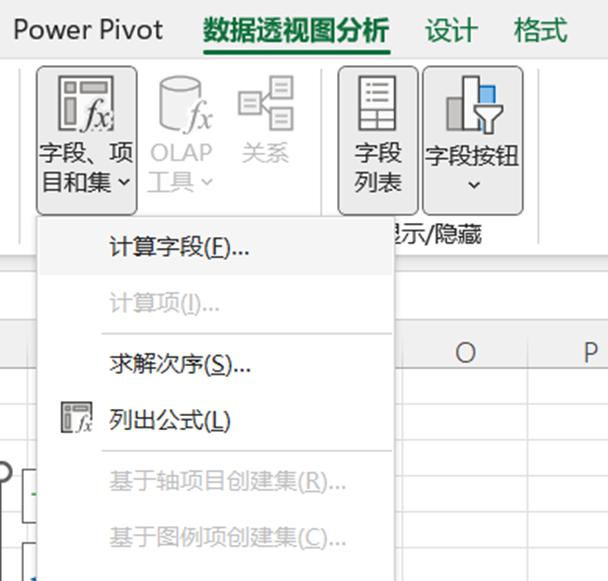This screenshot has height=581, width=608.
Task: Open the Power Pivot ribbon tab
Action: pos(88,30)
